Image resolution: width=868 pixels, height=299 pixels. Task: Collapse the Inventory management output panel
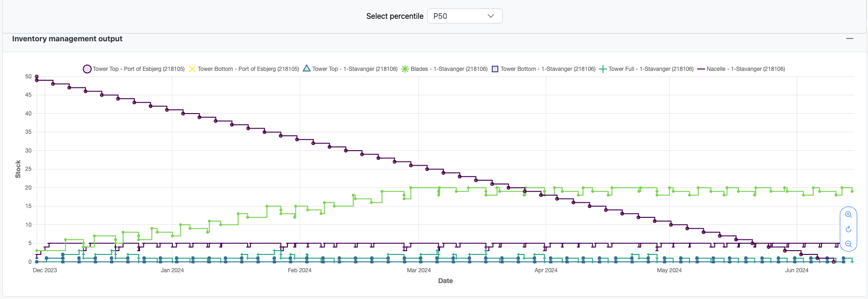coord(849,38)
